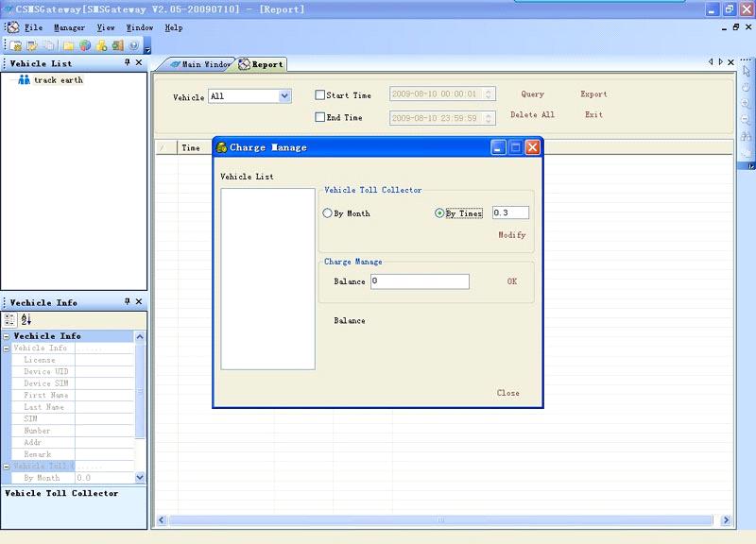756x544 pixels.
Task: Switch Vehicle Info to categorized view
Action: tap(10, 320)
